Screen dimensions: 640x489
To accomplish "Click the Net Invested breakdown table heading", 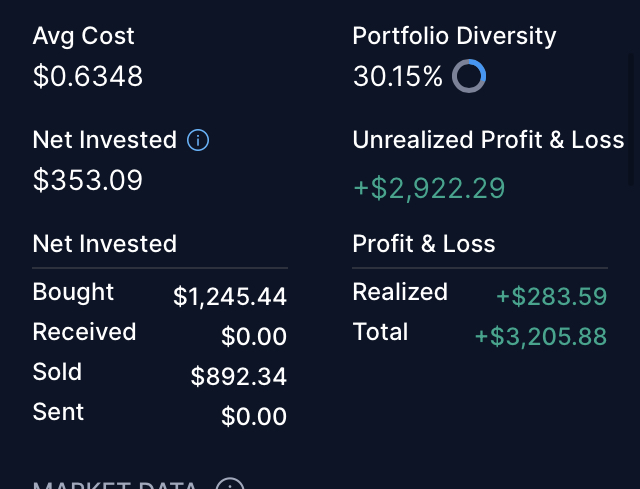I will 104,244.
